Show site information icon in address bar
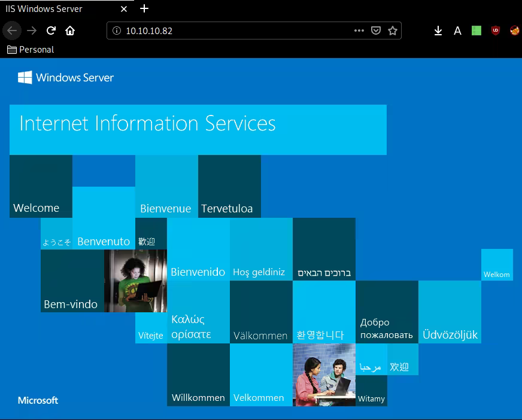The image size is (522, 420). (x=117, y=31)
